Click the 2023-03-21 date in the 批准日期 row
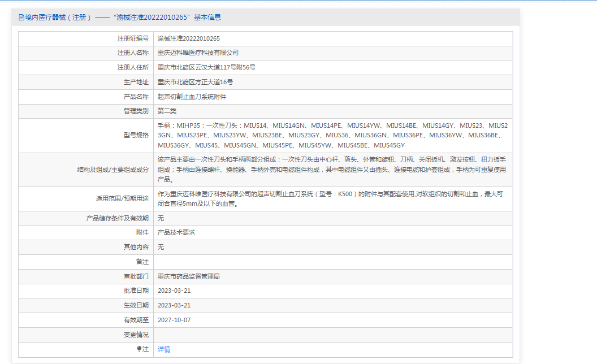 click(174, 291)
